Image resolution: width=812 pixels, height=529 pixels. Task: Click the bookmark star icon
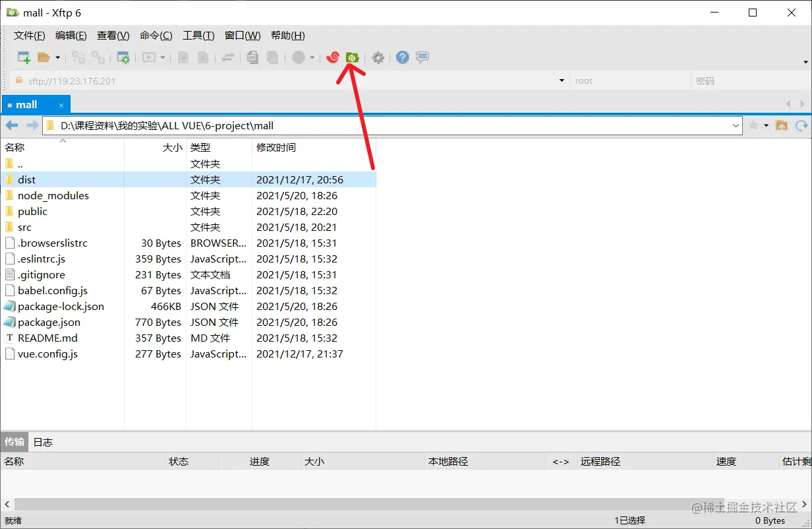click(753, 125)
